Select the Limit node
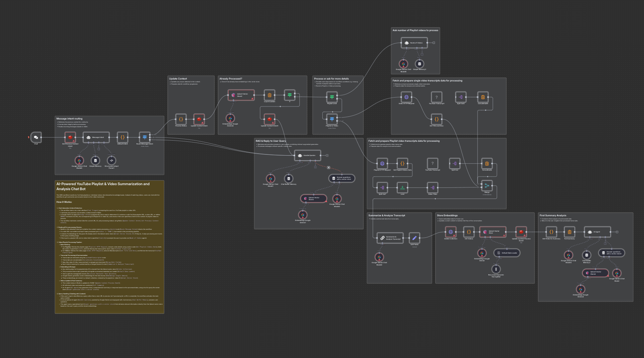This screenshot has width=644, height=358. click(402, 187)
